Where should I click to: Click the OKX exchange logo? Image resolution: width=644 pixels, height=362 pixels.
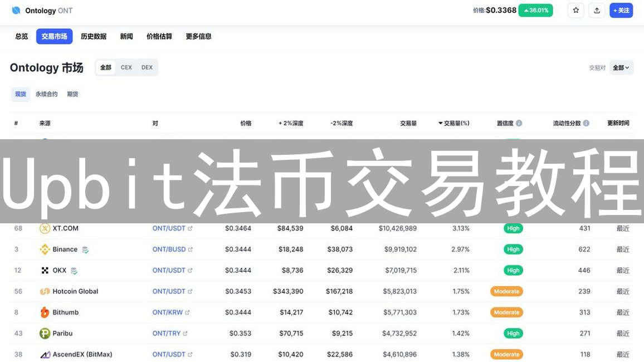tap(45, 270)
